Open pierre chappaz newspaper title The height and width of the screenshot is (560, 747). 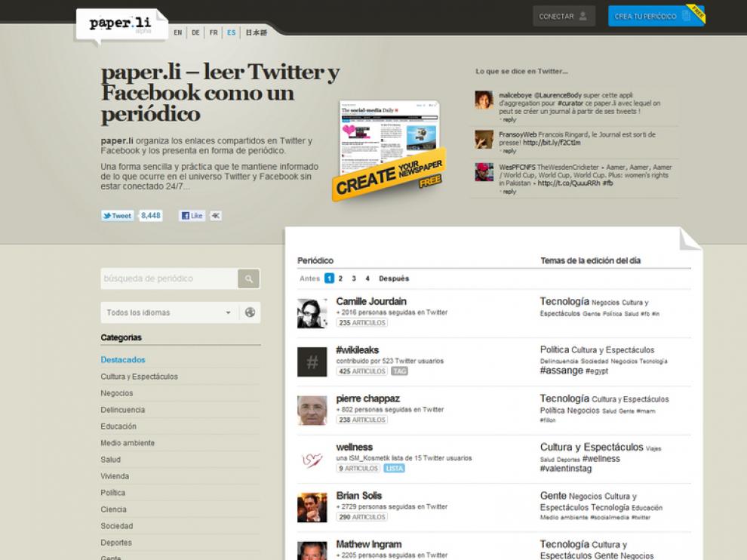click(x=367, y=398)
